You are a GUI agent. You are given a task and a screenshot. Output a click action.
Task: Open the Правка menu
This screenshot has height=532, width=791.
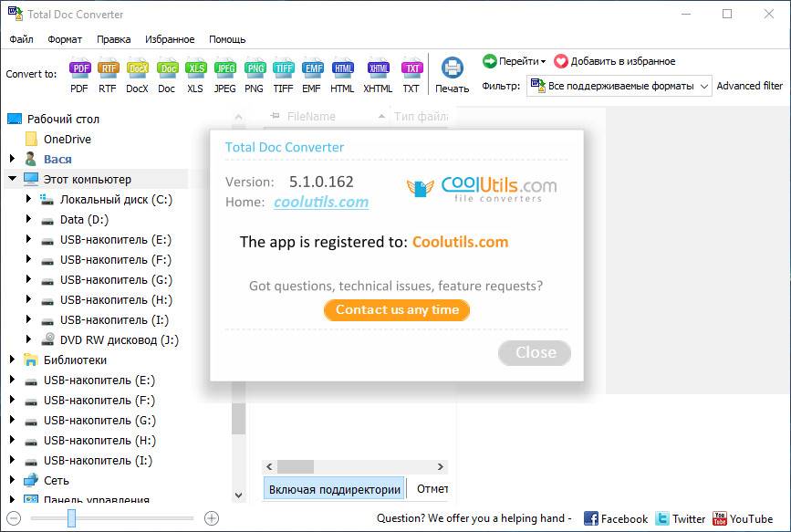[x=113, y=39]
